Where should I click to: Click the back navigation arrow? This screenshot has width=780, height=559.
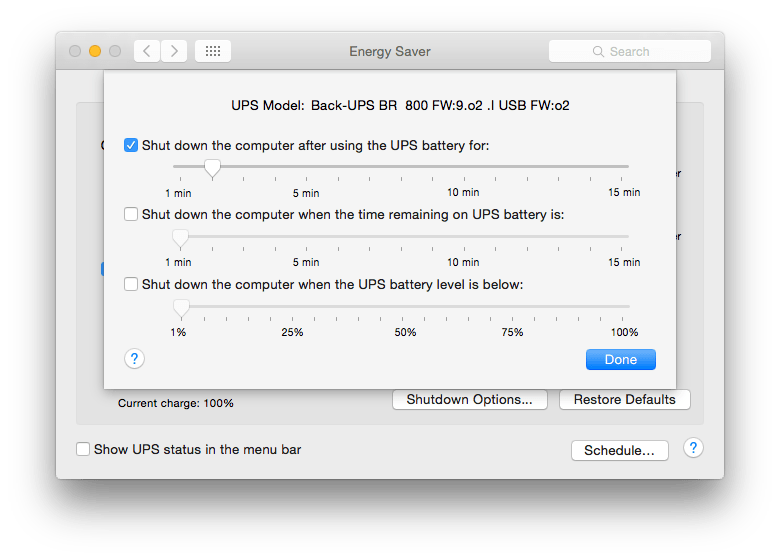pos(147,51)
